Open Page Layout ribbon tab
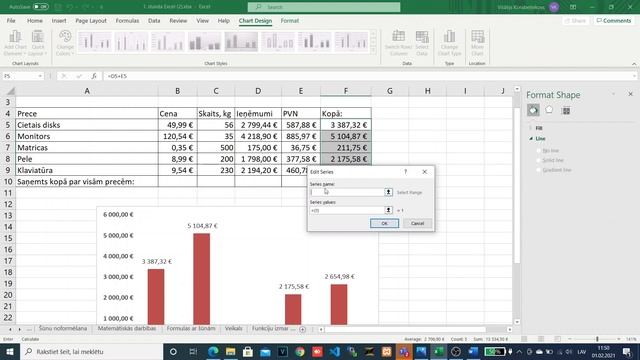640x360 pixels. (91, 20)
